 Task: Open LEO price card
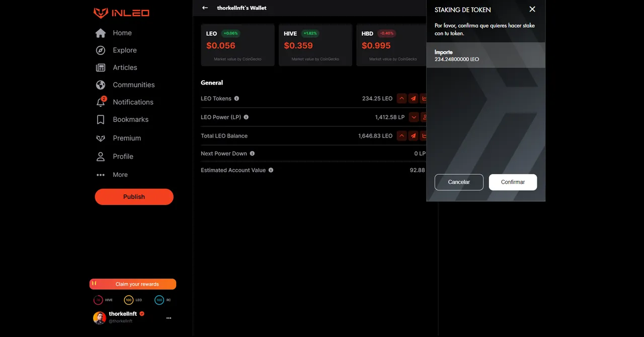click(237, 45)
